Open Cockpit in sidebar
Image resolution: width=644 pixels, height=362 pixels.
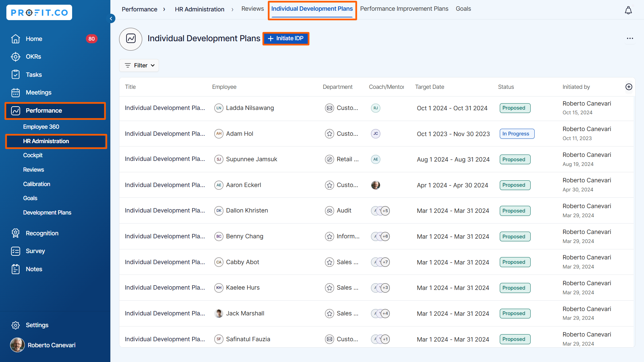point(33,155)
